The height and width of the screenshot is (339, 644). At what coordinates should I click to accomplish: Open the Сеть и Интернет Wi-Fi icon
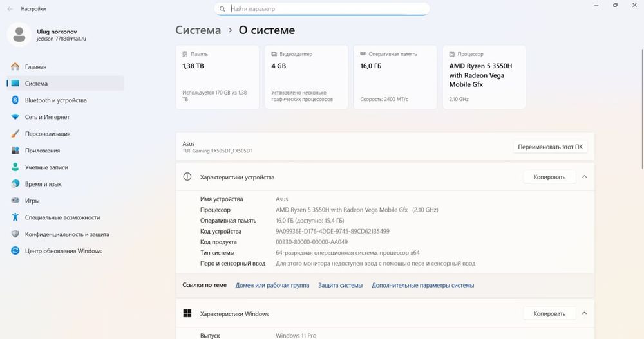click(15, 117)
